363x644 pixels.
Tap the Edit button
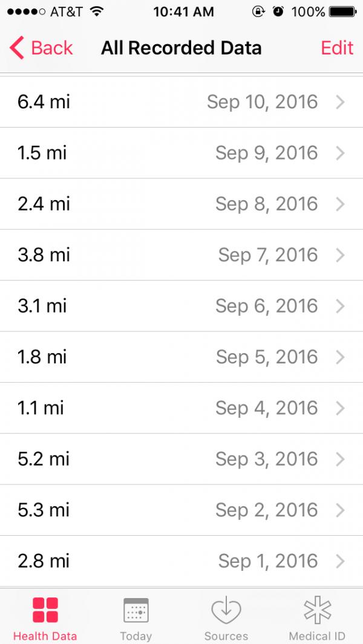[337, 48]
